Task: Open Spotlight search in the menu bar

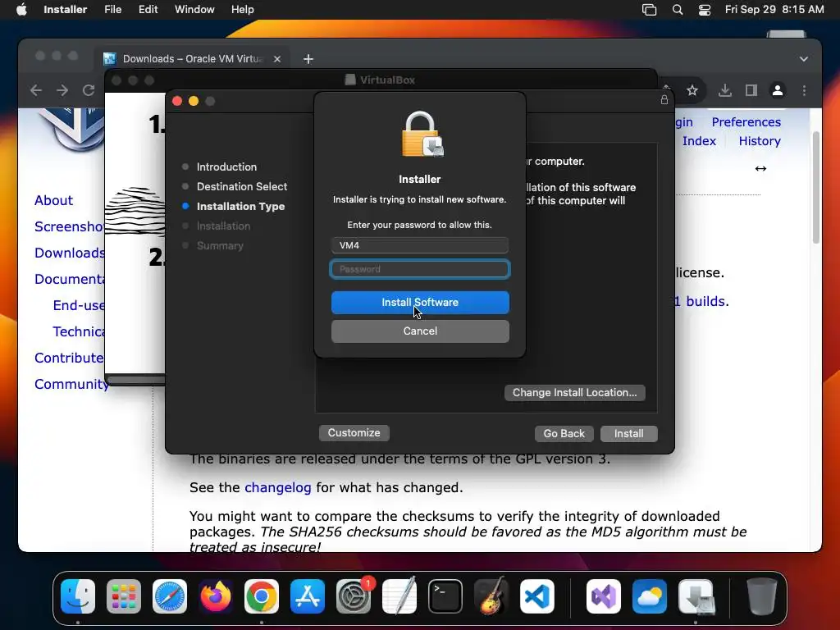Action: point(678,10)
